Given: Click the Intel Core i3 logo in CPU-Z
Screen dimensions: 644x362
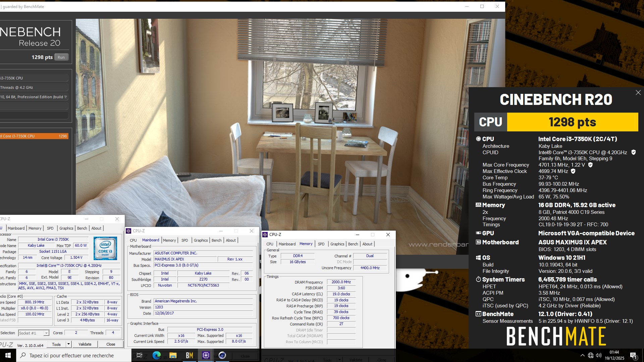Looking at the screenshot, I should pos(105,248).
